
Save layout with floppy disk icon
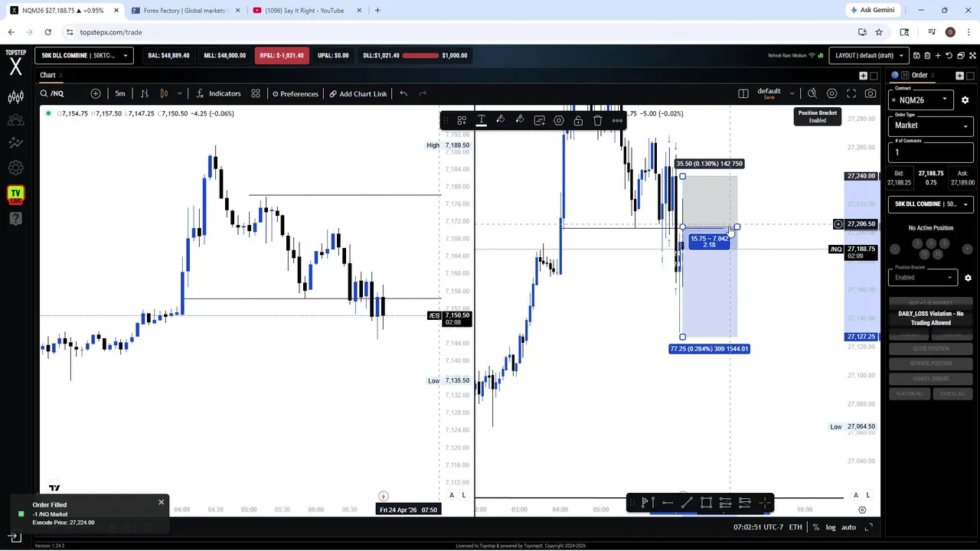click(916, 55)
